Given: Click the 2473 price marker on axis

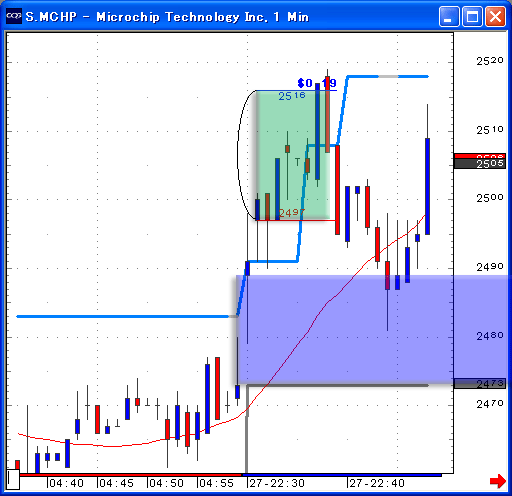Looking at the screenshot, I should (x=480, y=384).
